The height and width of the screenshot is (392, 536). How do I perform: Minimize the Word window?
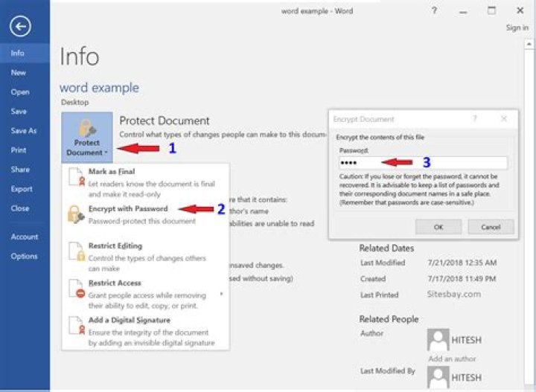click(463, 12)
